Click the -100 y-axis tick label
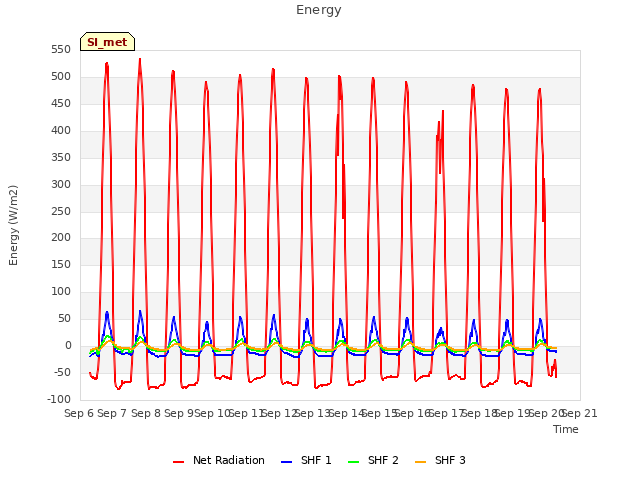This screenshot has width=640, height=480. coord(59,399)
